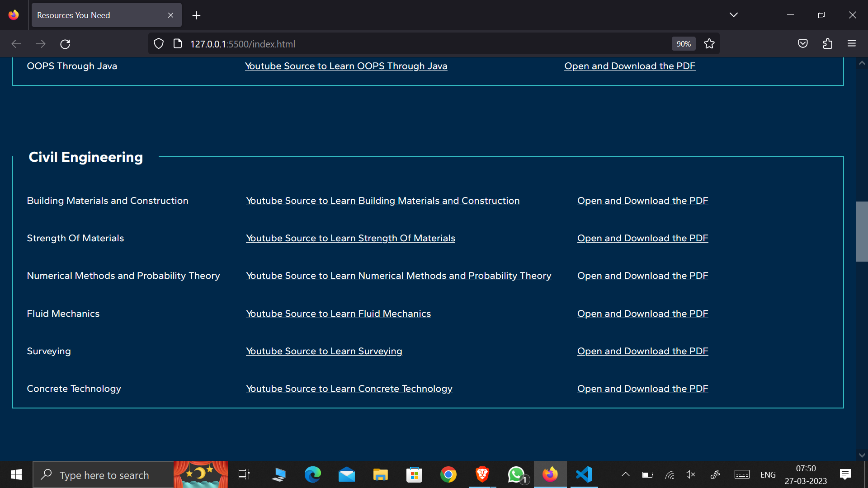Open Firefox extensions puzzle icon
Image resolution: width=868 pixels, height=488 pixels.
tap(827, 44)
